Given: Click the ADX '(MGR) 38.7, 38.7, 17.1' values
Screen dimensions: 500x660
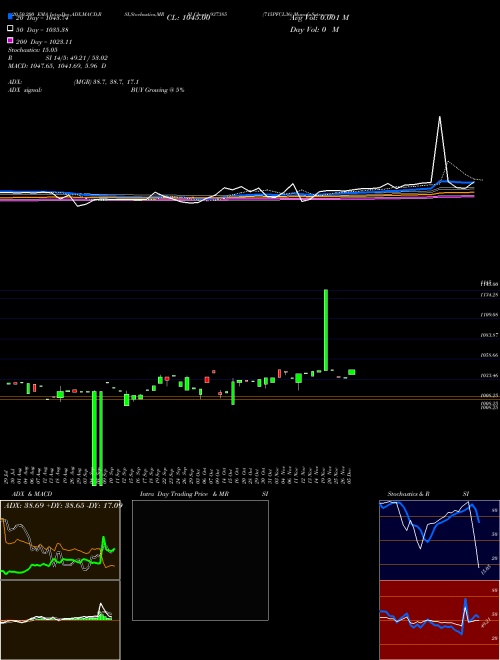Looking at the screenshot, I should tap(106, 82).
